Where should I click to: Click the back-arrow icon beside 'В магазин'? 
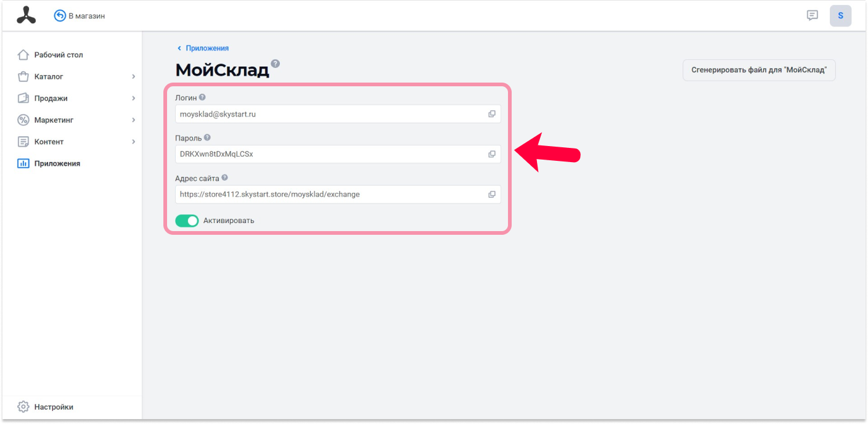[x=60, y=16]
